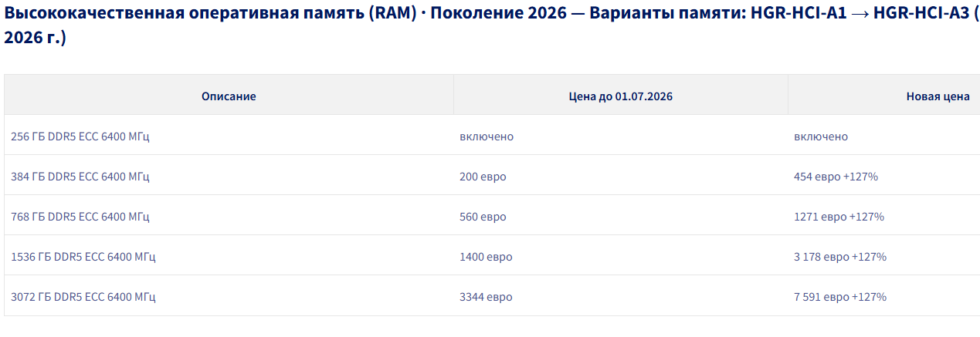Select the 3072 ГБ DDR5 ECC row description
Screen dimensions: 980x337
click(83, 297)
